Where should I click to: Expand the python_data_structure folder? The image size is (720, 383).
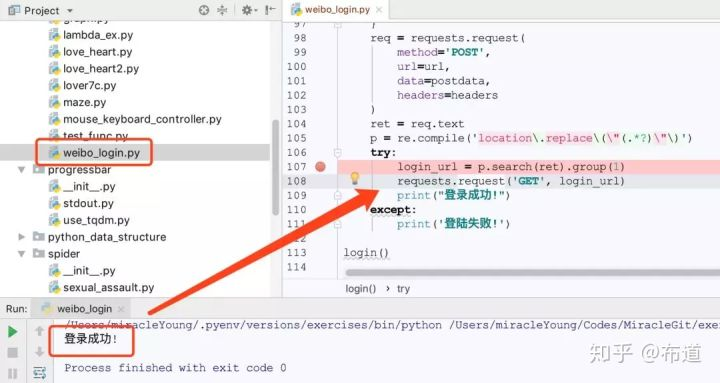(21, 237)
